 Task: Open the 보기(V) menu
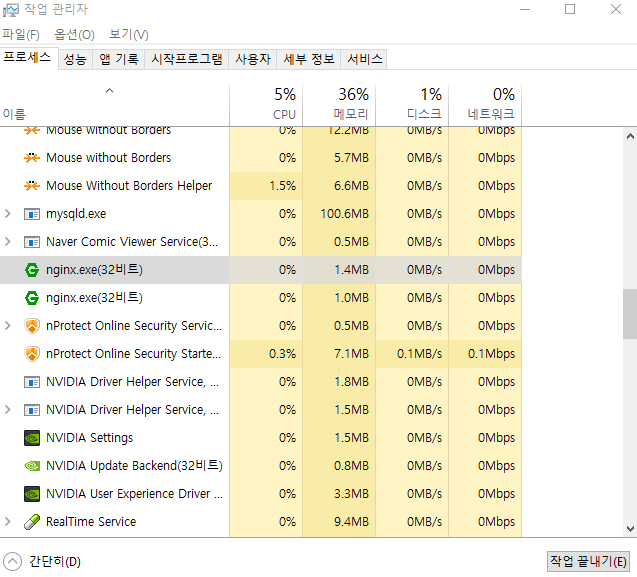coord(129,35)
